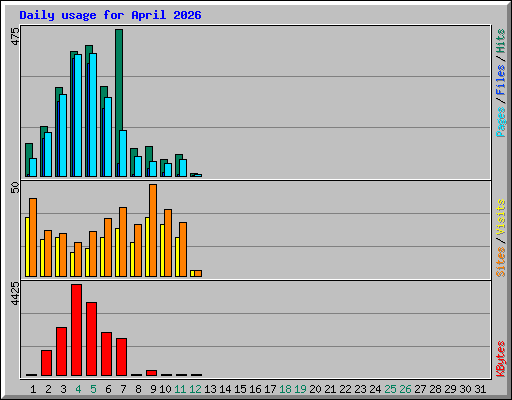Click the cyan pages bar for day 8

[138, 166]
